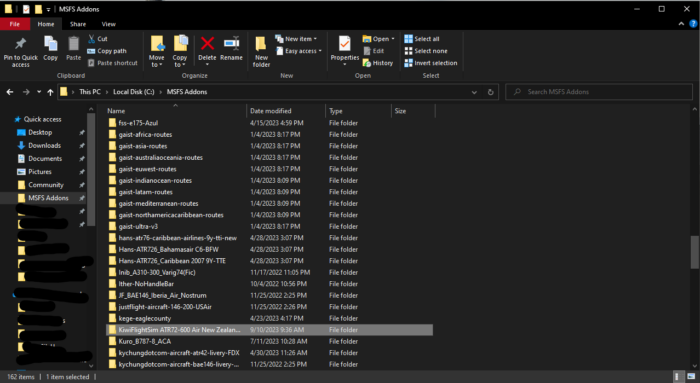700x383 pixels.
Task: Switch to details view in status bar
Action: (x=677, y=377)
